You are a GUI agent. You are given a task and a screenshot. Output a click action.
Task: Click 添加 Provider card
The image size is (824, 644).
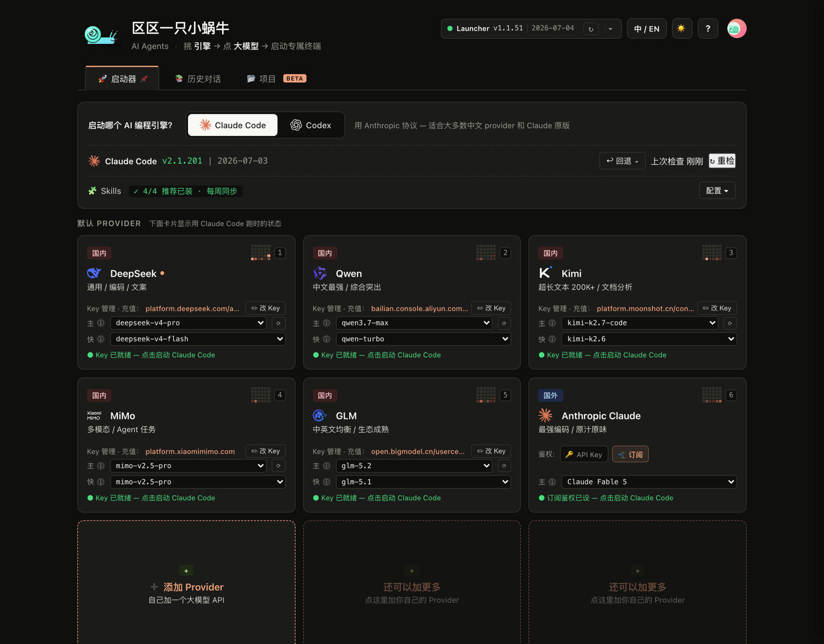(186, 582)
